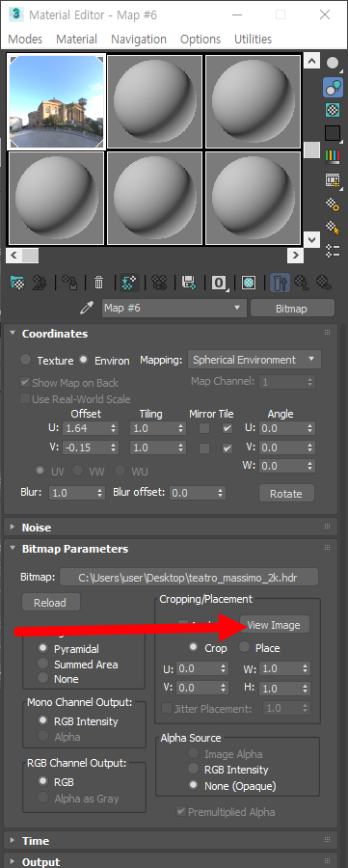Image resolution: width=348 pixels, height=868 pixels.
Task: Click the Blur offset input field
Action: coord(193,493)
